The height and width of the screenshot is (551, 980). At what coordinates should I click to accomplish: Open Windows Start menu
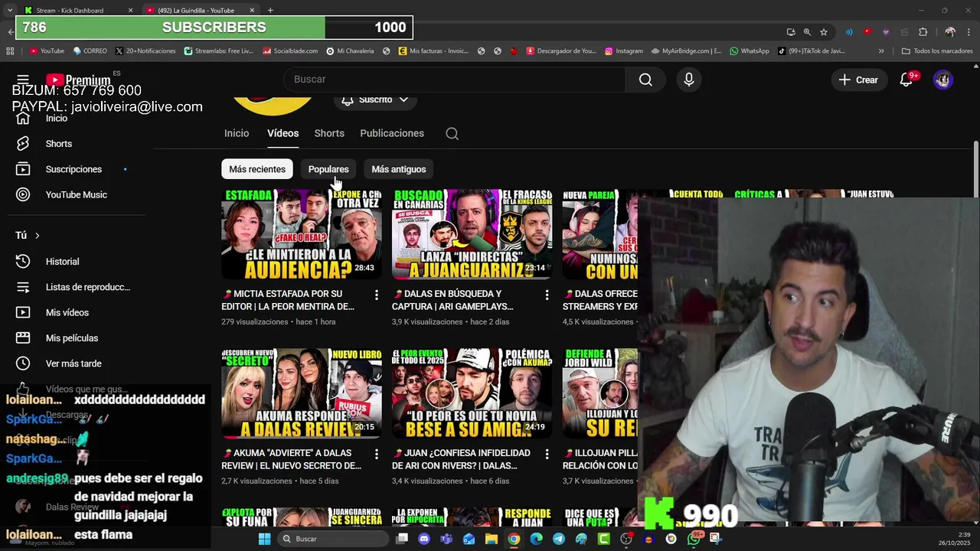point(264,539)
